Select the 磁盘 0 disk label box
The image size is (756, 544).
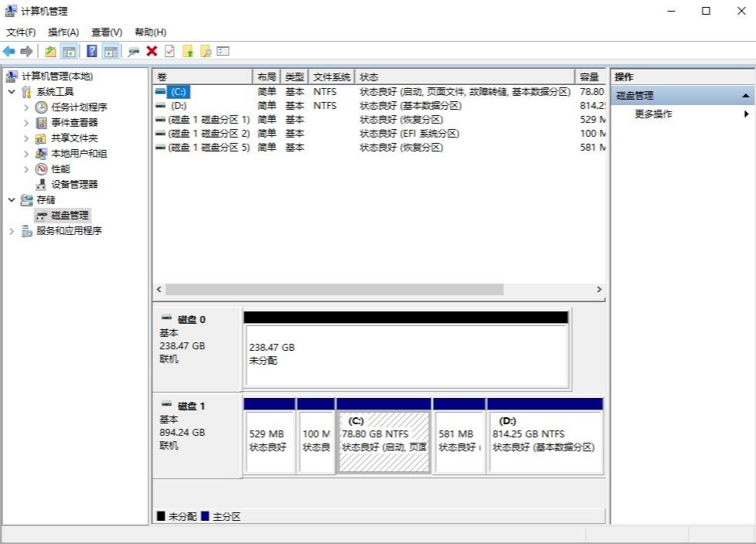[197, 349]
